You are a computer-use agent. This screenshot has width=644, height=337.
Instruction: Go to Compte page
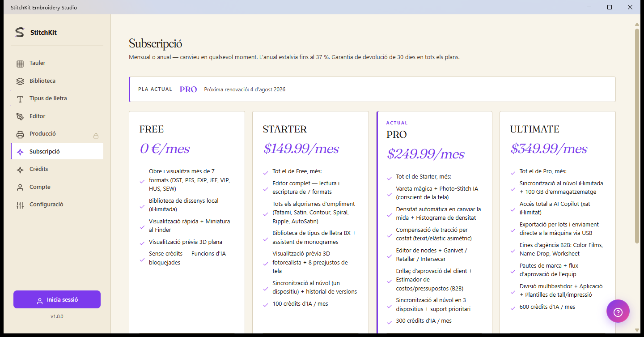(57, 187)
